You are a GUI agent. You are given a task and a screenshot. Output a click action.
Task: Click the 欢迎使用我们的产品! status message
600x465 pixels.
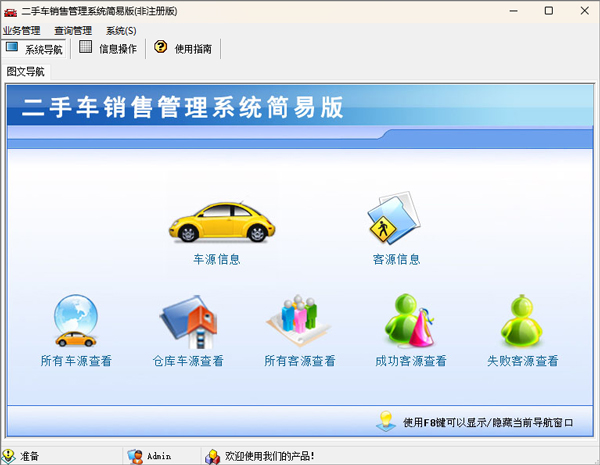[269, 456]
